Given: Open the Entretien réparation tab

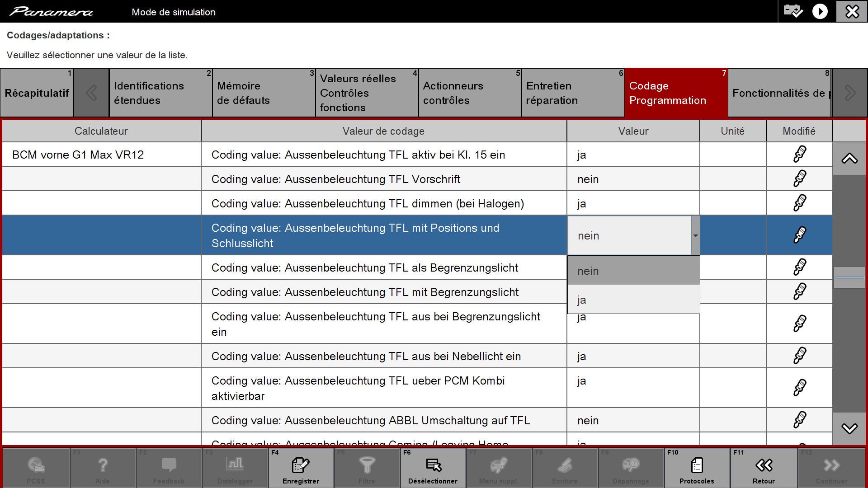Looking at the screenshot, I should 573,93.
